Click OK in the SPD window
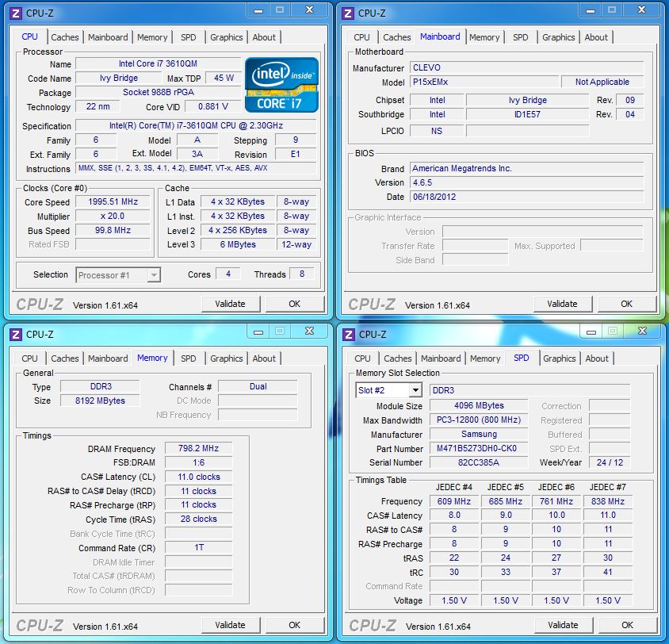Viewport: 669px width, 644px height. [627, 625]
